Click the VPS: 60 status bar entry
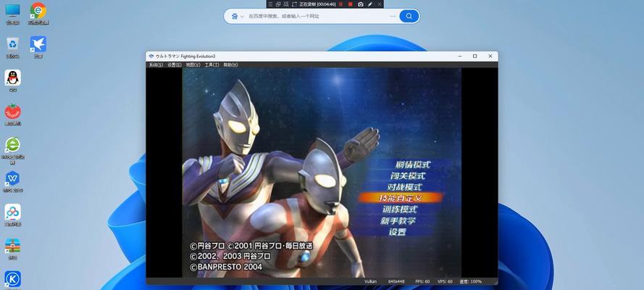644x290 pixels. [446, 281]
